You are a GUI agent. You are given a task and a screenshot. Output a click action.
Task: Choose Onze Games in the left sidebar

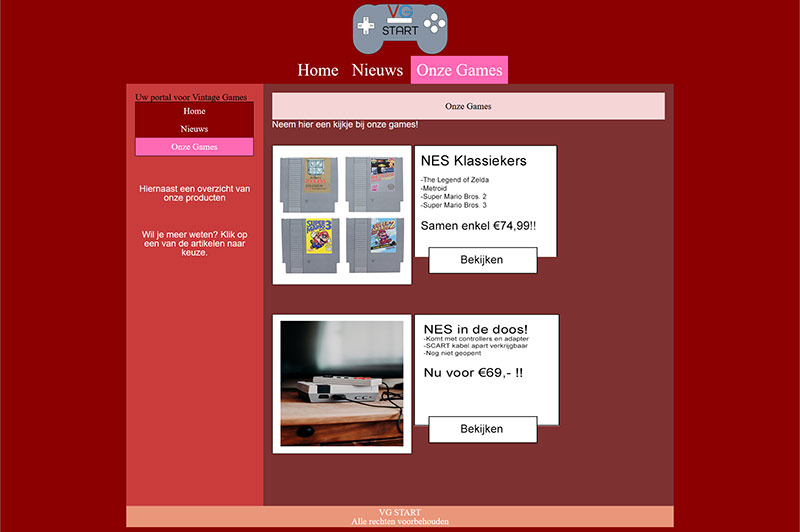pos(194,147)
